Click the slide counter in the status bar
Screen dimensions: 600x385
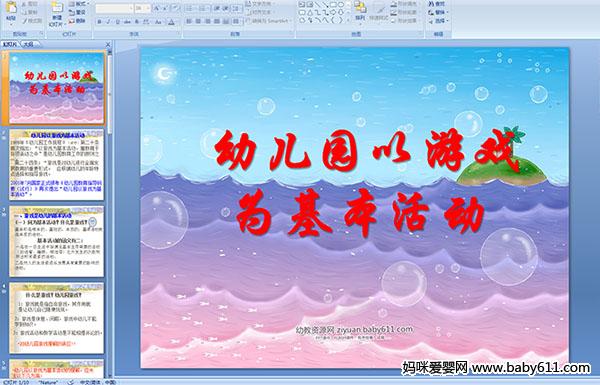coord(15,382)
